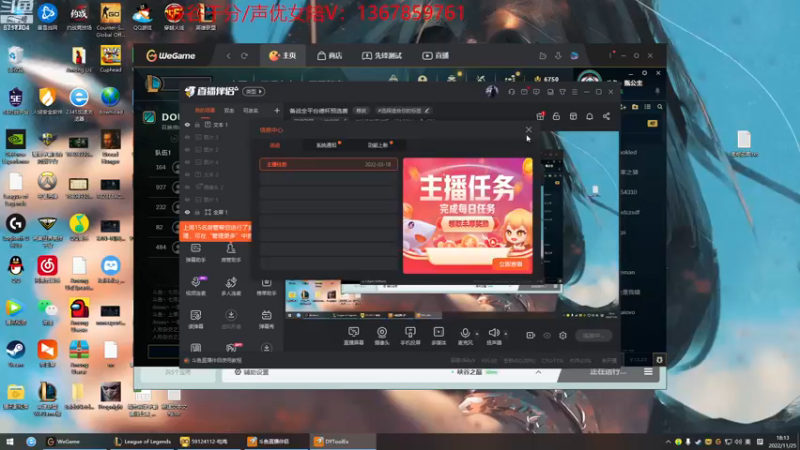Toggle lock on 文本 1 layer

197,124
